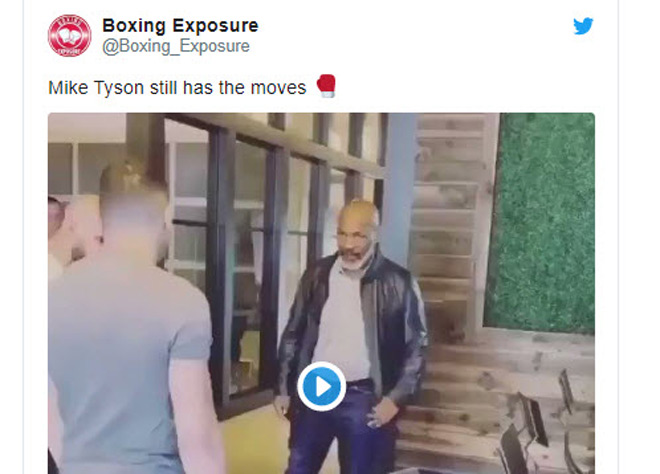
Task: Click the word "moves" in the tweet
Action: tap(278, 88)
